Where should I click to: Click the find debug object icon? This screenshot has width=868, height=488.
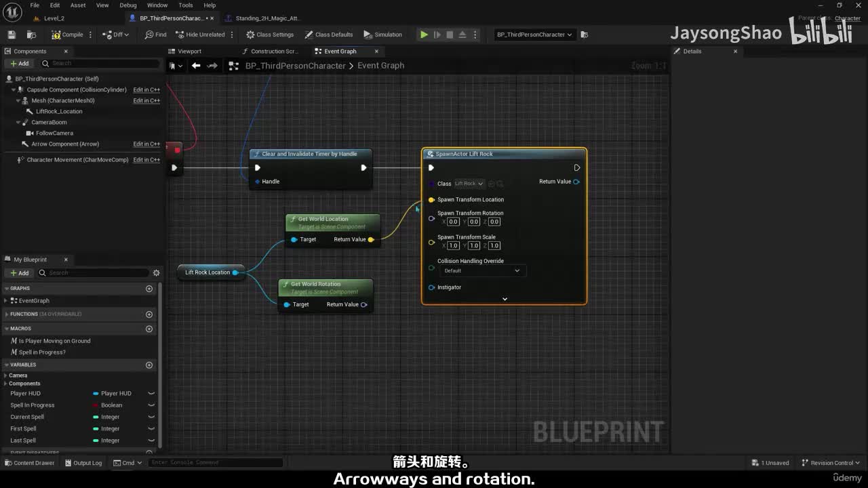click(585, 35)
